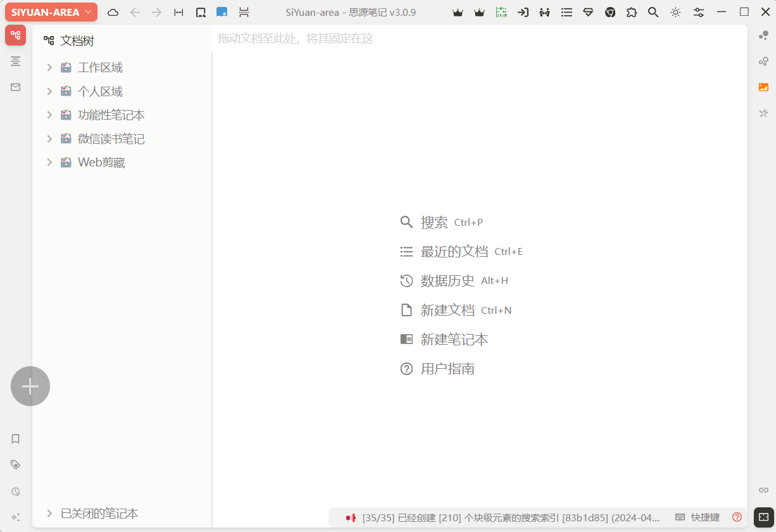The image size is (776, 532).
Task: Open search with the magnifier toolbar icon
Action: pos(653,12)
